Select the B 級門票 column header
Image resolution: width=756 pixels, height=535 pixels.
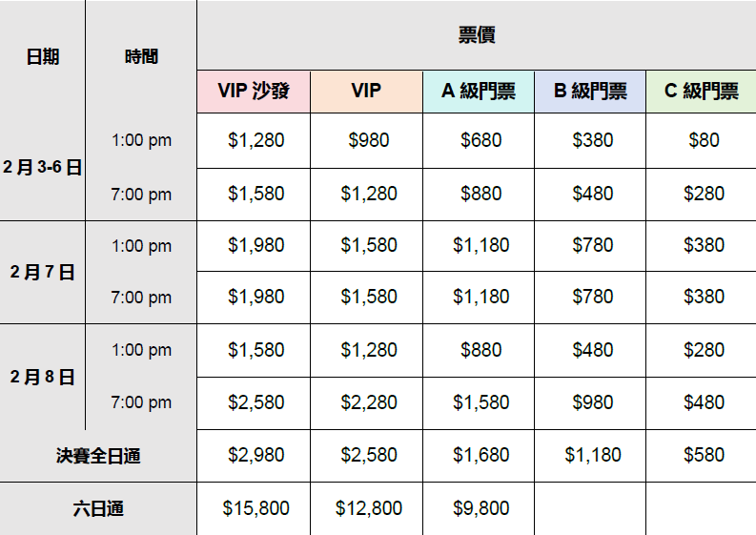tap(590, 92)
